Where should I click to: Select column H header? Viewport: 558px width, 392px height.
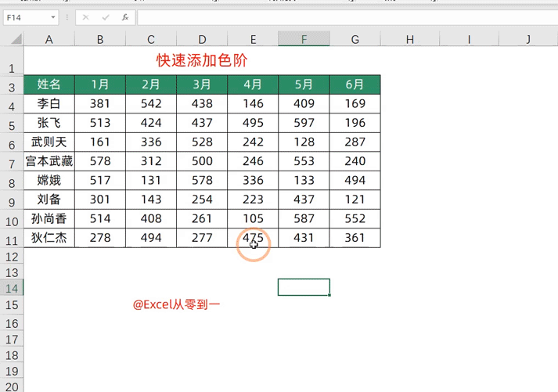pyautogui.click(x=410, y=39)
